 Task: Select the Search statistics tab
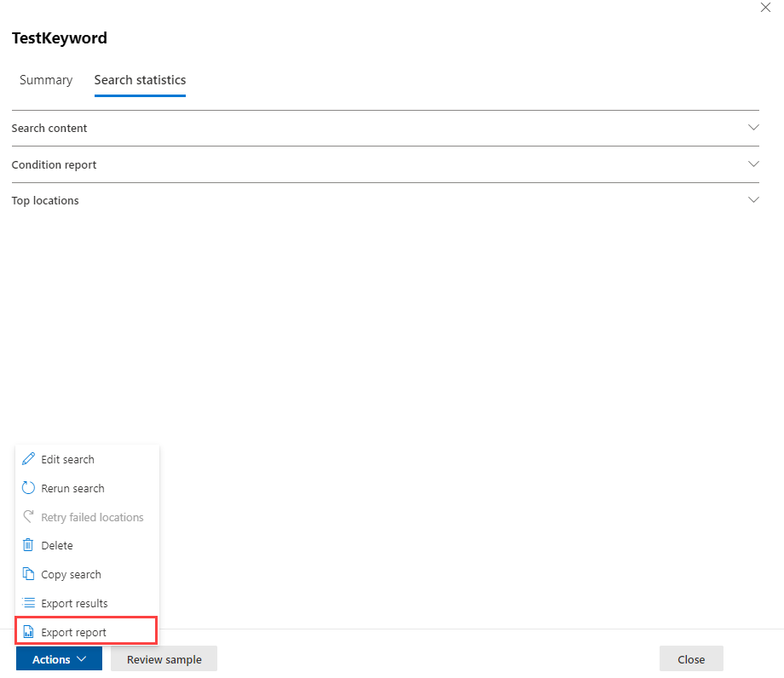click(140, 80)
